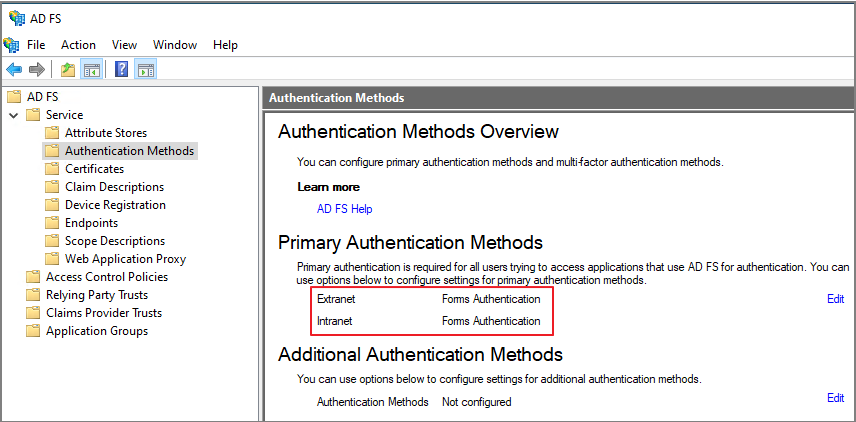Click the folder icon beside Application Groups
856x422 pixels.
[33, 331]
